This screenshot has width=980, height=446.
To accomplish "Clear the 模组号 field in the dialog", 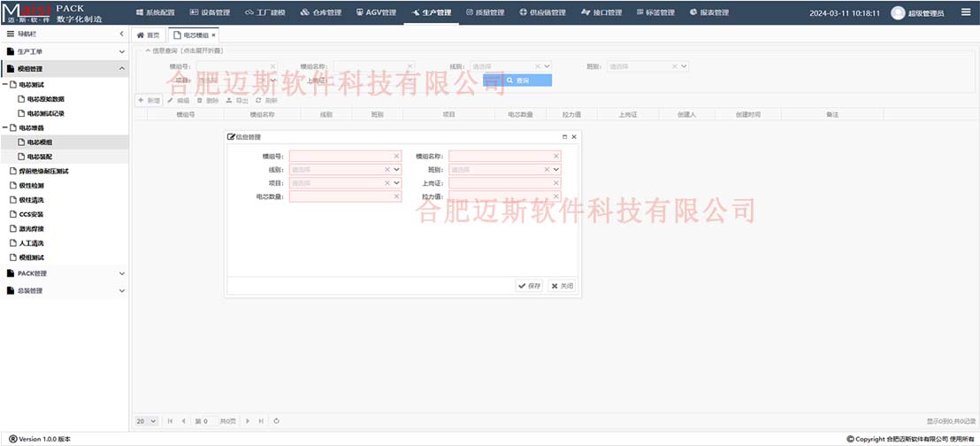I will (x=397, y=156).
